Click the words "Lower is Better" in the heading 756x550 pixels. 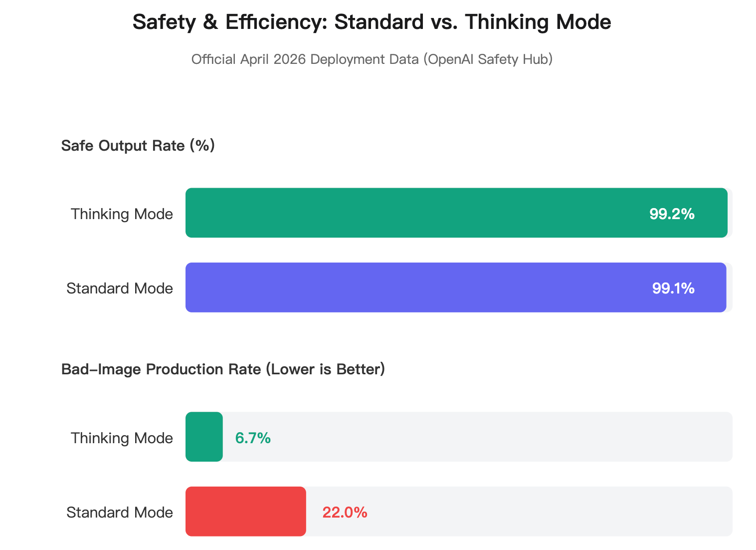325,369
